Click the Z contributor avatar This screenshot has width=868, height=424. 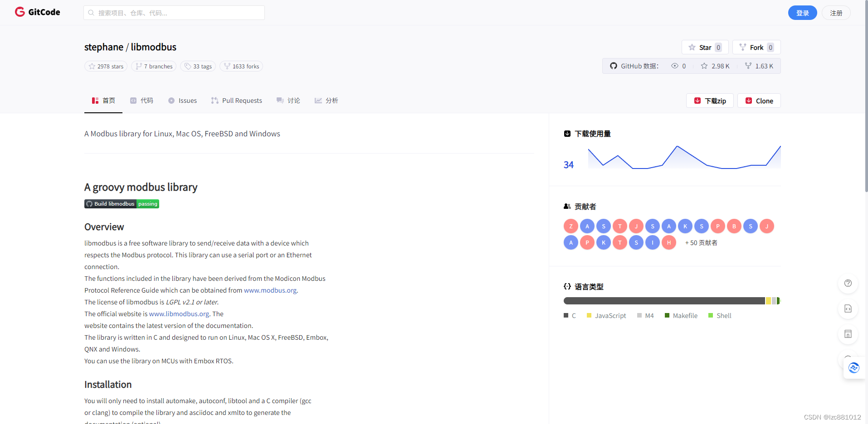tap(571, 226)
